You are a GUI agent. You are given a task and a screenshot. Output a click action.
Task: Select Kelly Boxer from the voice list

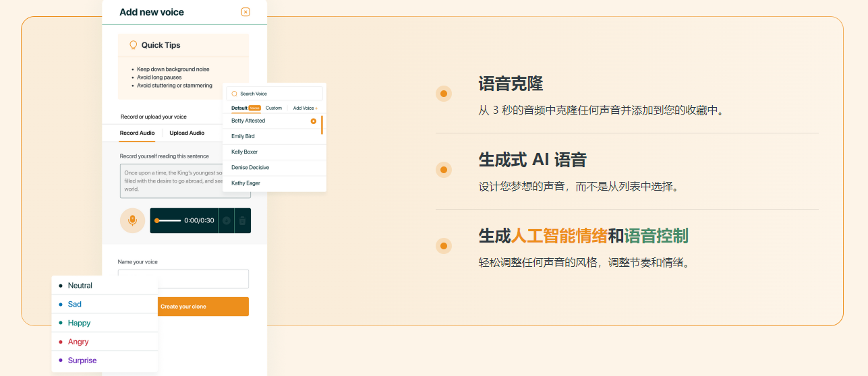[245, 152]
